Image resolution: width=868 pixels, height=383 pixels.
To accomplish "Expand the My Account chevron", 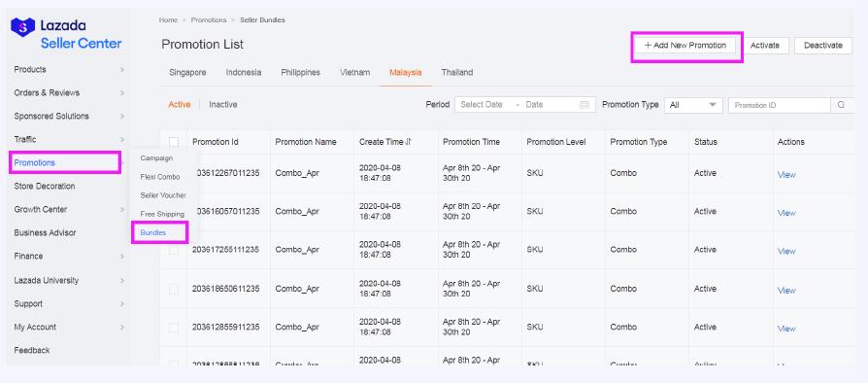I will point(121,327).
